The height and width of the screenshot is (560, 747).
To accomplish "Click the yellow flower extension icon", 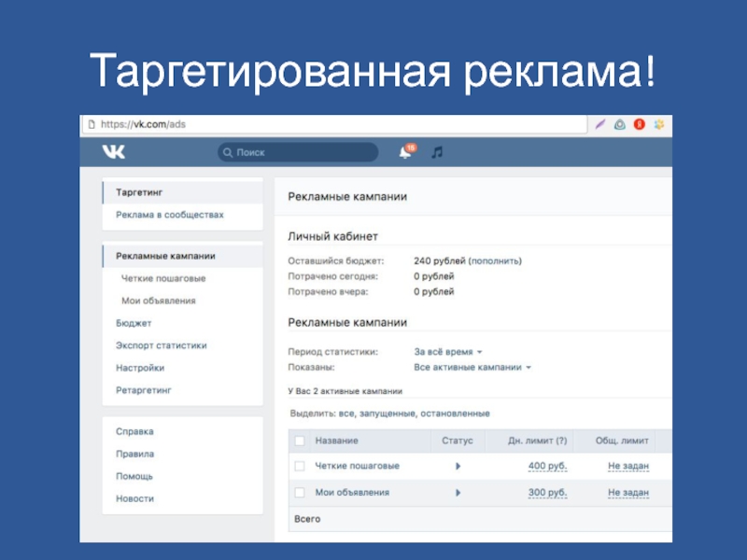I will [x=659, y=125].
